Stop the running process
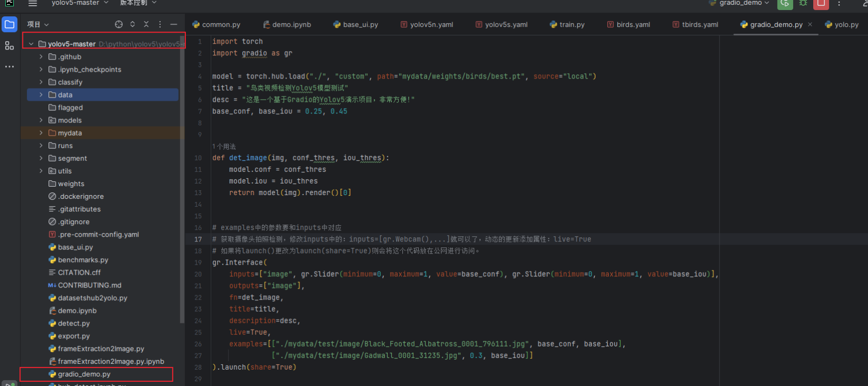 tap(821, 3)
